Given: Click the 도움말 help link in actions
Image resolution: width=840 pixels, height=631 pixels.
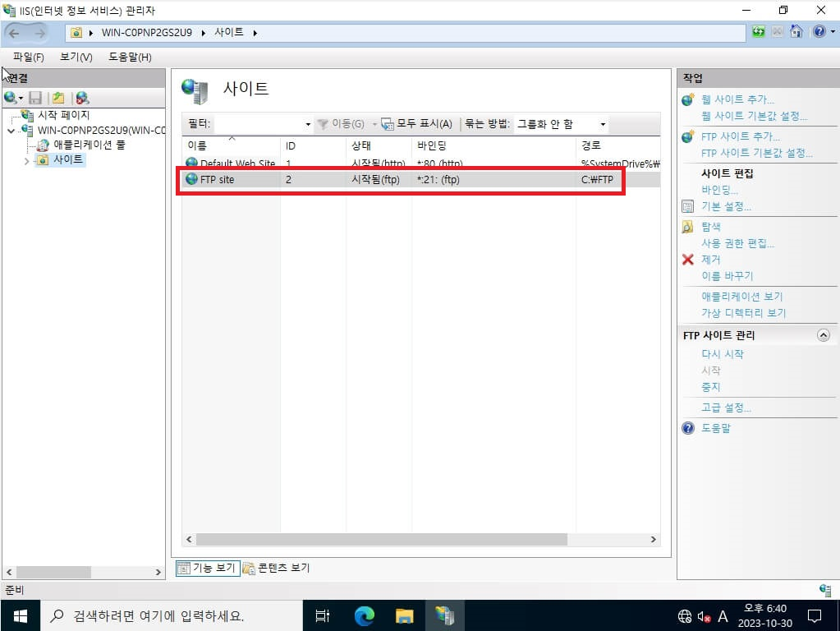Looking at the screenshot, I should pyautogui.click(x=716, y=428).
